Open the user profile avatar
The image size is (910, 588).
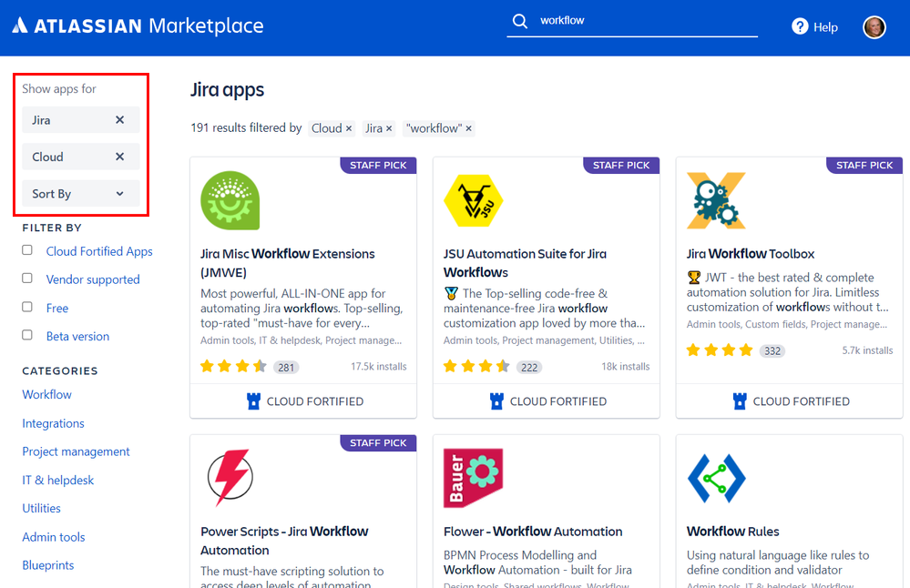pyautogui.click(x=874, y=27)
